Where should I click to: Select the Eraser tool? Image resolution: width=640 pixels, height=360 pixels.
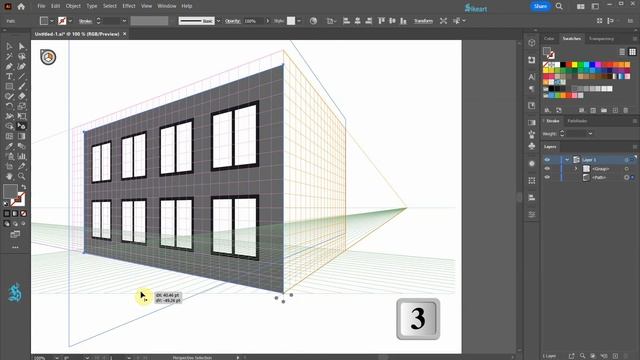(x=22, y=96)
